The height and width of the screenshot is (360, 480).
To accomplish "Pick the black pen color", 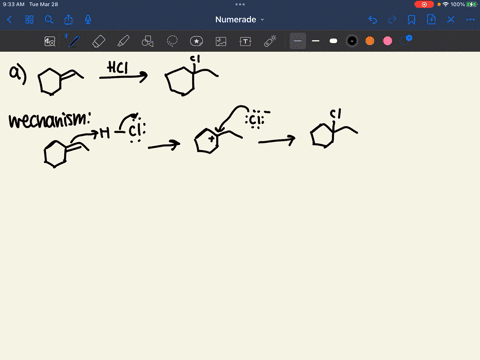I will [x=352, y=41].
